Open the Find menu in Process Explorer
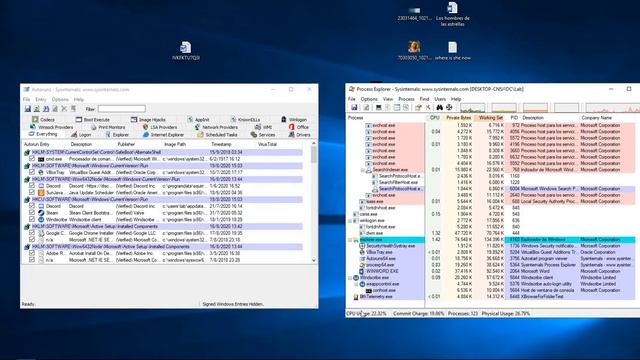 (x=424, y=99)
